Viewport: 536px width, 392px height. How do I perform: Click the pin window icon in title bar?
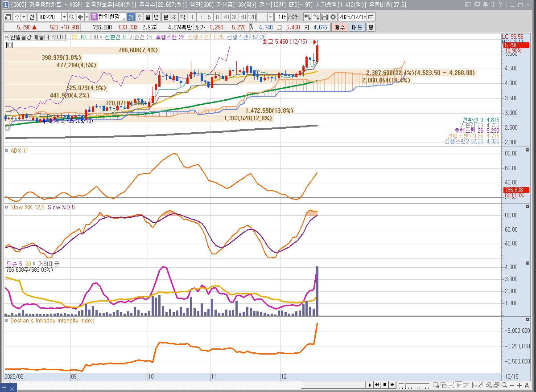click(x=485, y=4)
